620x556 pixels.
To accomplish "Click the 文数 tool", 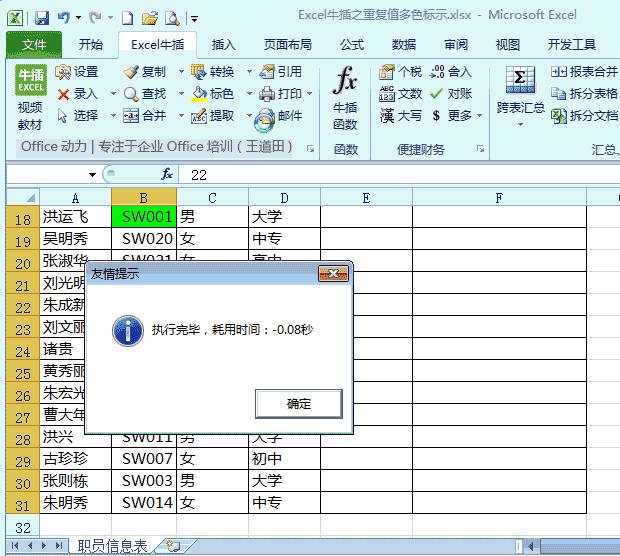I will [x=400, y=94].
